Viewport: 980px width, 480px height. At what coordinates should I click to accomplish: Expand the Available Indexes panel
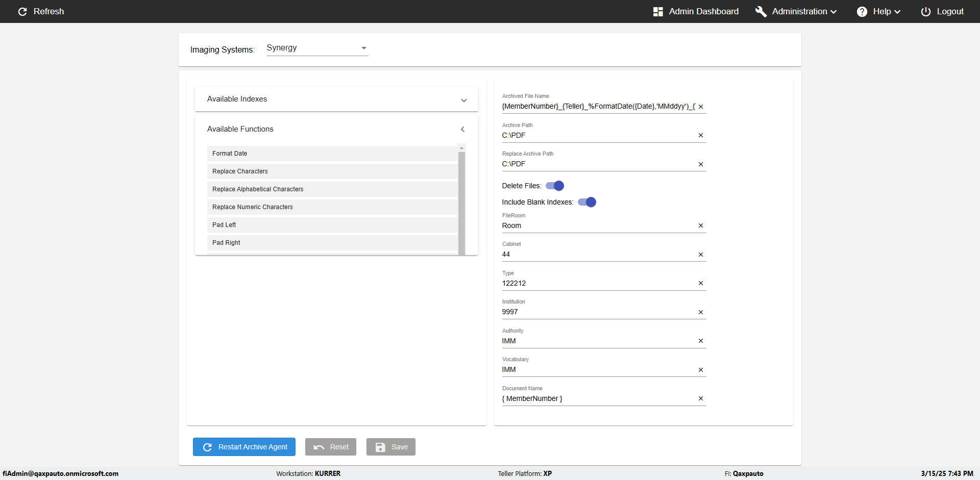point(463,100)
